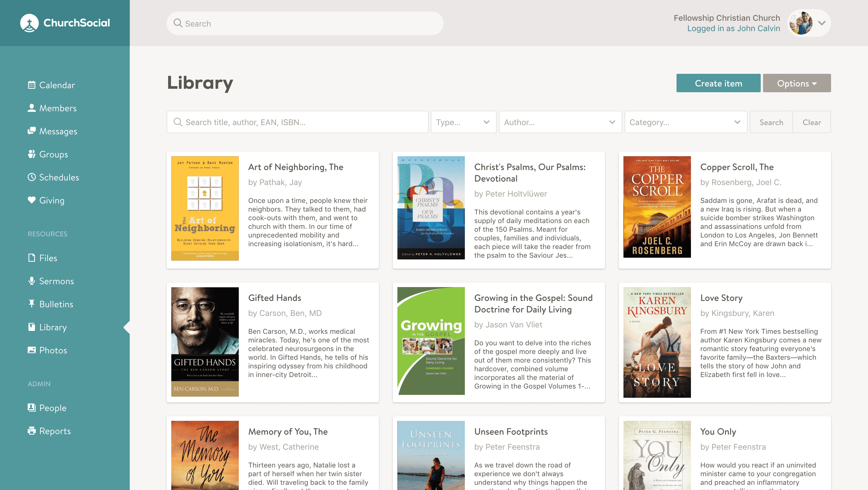Viewport: 868px width, 490px height.
Task: Click the Groups icon in sidebar
Action: [x=32, y=154]
